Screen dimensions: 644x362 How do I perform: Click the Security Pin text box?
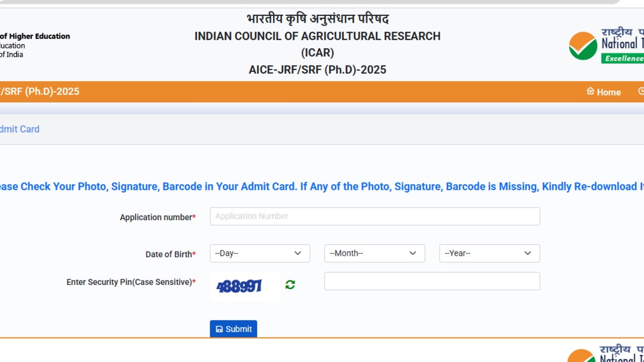coord(432,281)
